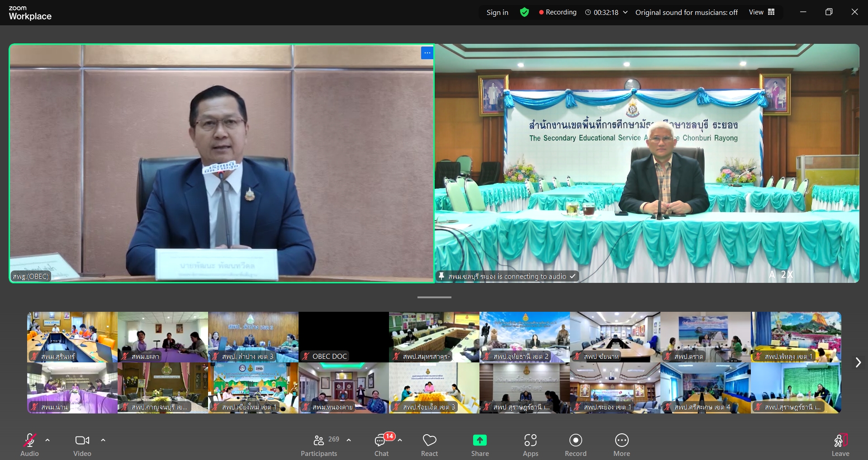
Task: Open the Apps panel
Action: (x=530, y=445)
